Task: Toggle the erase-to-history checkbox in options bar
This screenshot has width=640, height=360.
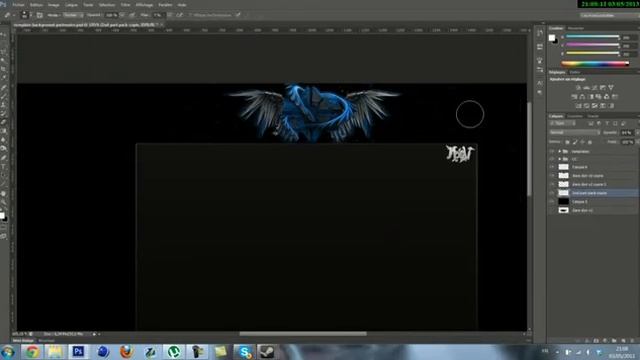Action: 189,15
